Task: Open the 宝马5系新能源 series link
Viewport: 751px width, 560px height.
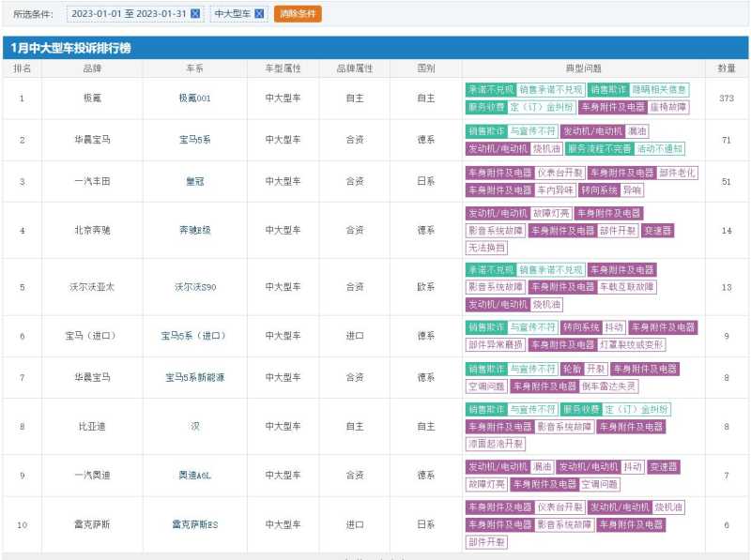Action: (x=195, y=377)
